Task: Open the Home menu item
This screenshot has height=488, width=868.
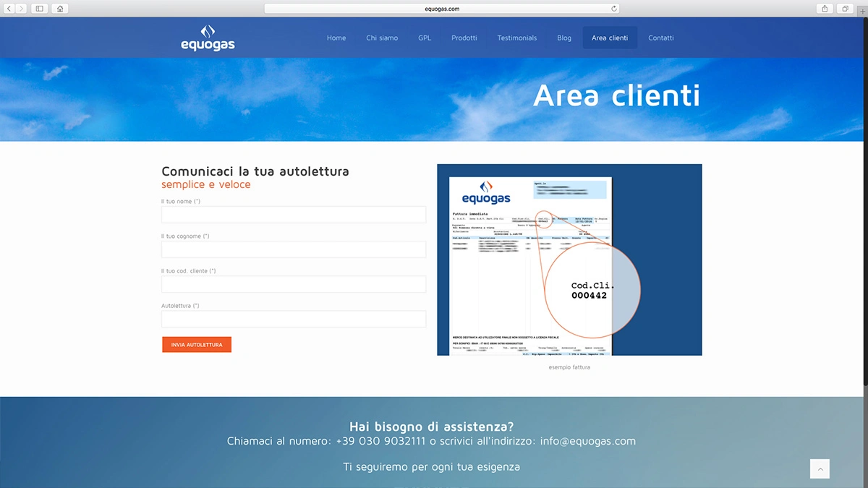Action: click(336, 38)
